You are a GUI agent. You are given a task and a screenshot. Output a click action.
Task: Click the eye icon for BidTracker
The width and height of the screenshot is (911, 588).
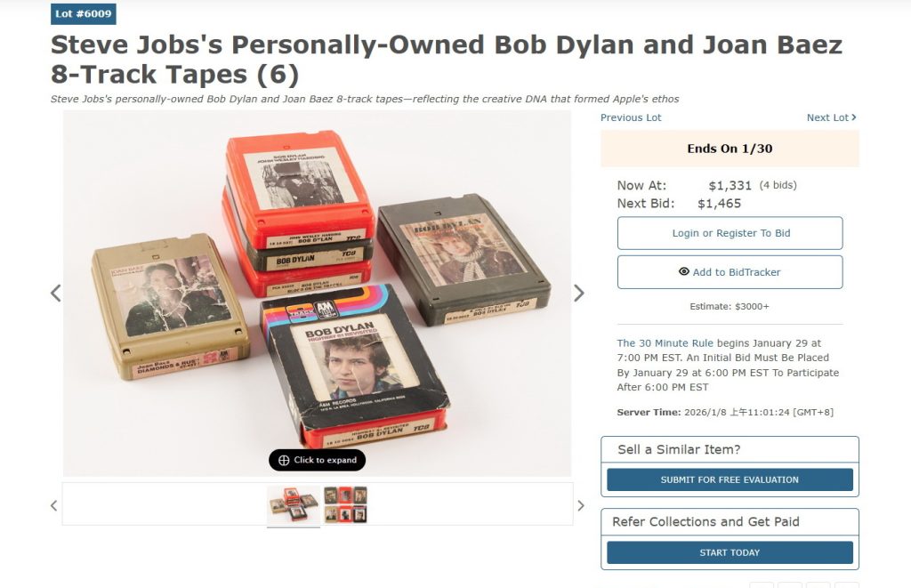683,272
